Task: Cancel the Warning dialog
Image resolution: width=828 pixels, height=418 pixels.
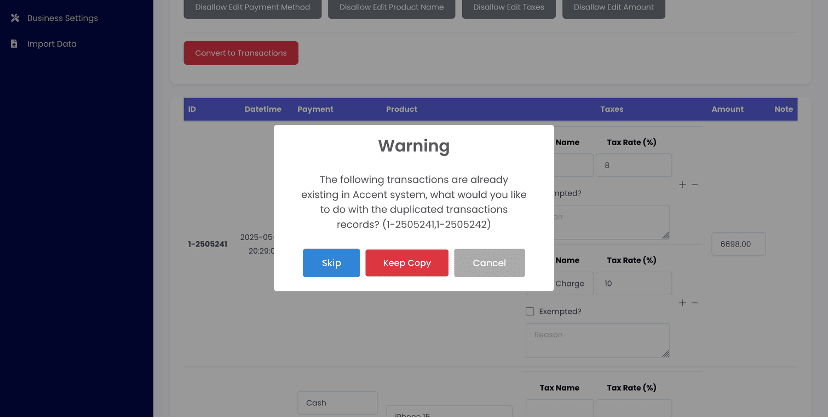Action: (x=489, y=263)
